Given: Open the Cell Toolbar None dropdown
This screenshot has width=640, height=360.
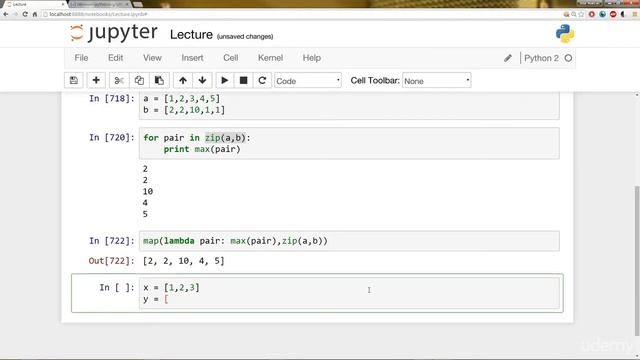Looking at the screenshot, I should point(437,81).
